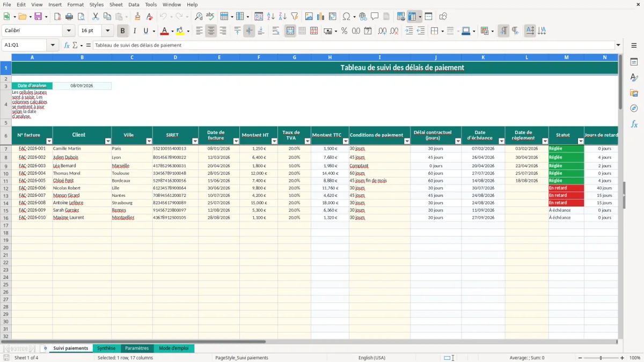
Task: Toggle Center Vertically alignment
Action: coord(249,31)
